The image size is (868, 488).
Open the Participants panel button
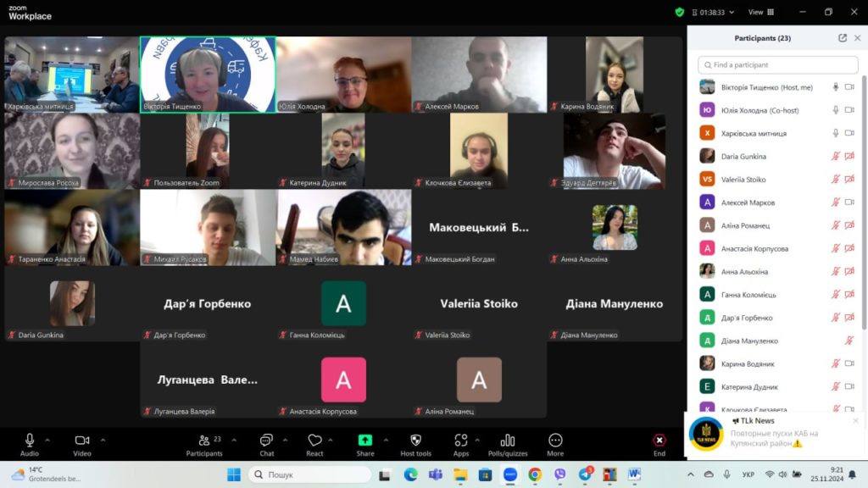click(204, 444)
